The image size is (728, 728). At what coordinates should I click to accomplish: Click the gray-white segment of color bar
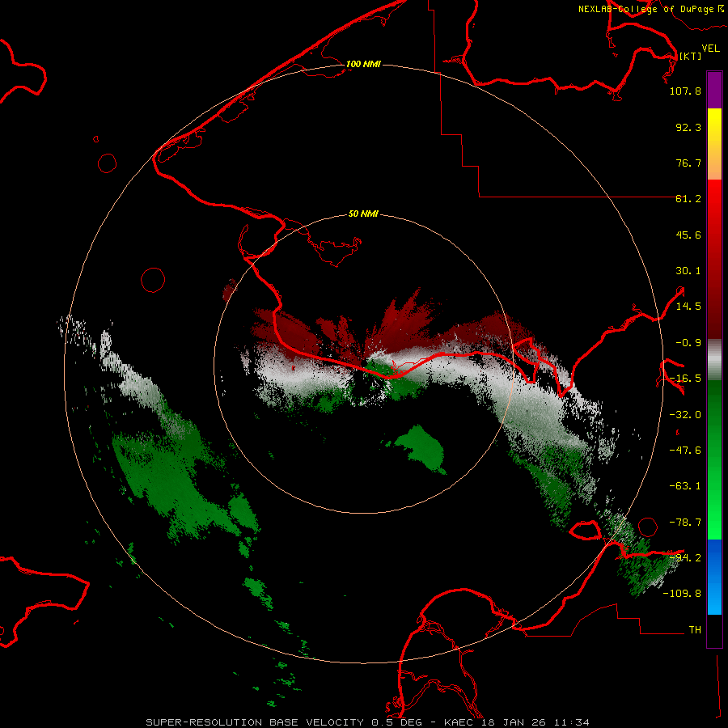[714, 360]
